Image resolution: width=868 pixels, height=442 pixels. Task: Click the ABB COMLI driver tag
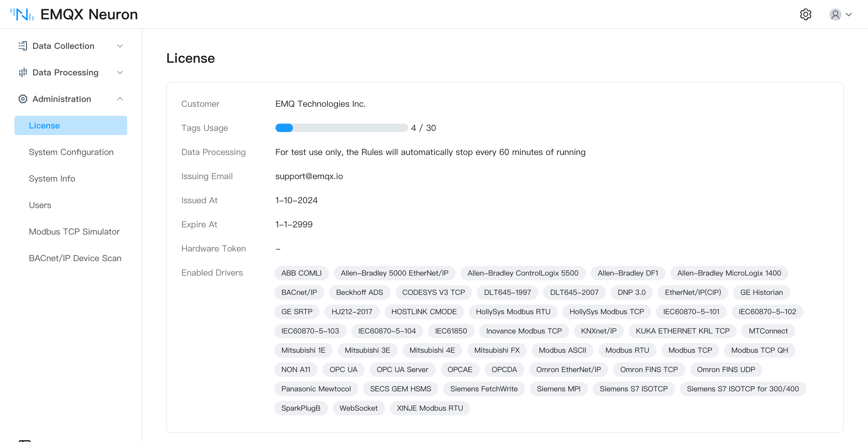(301, 273)
